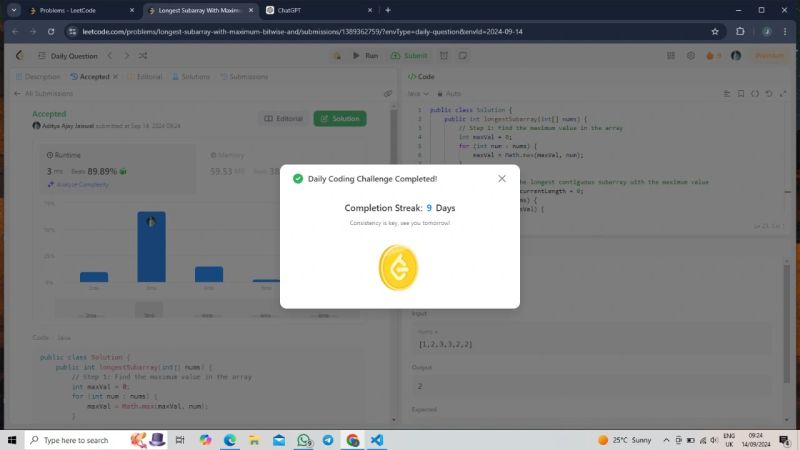This screenshot has height=450, width=800.
Task: Open Telegram from the taskbar
Action: [x=328, y=440]
